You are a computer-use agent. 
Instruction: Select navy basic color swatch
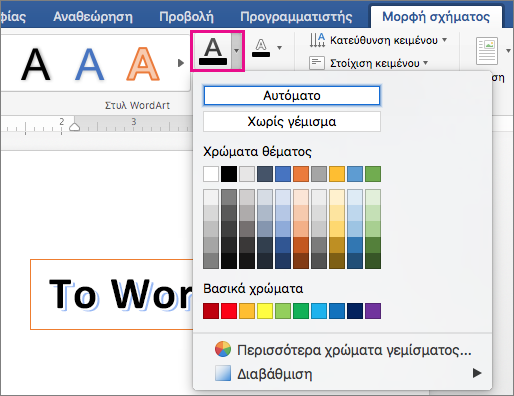355,311
